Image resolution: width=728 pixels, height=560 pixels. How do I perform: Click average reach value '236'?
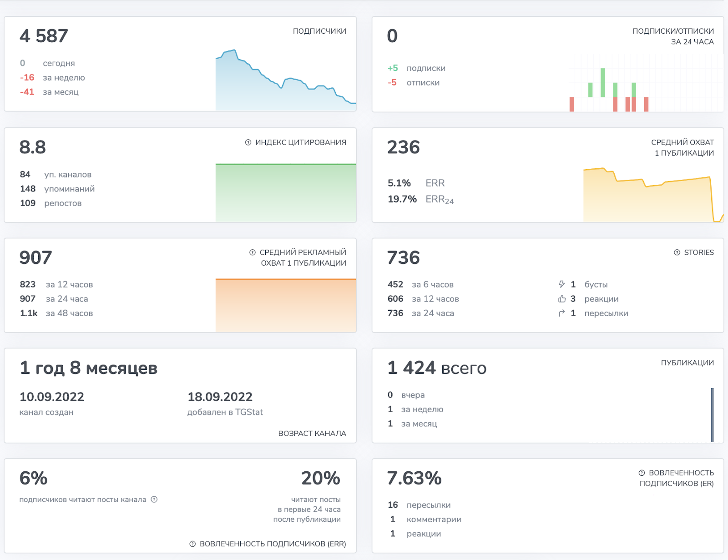(x=403, y=147)
